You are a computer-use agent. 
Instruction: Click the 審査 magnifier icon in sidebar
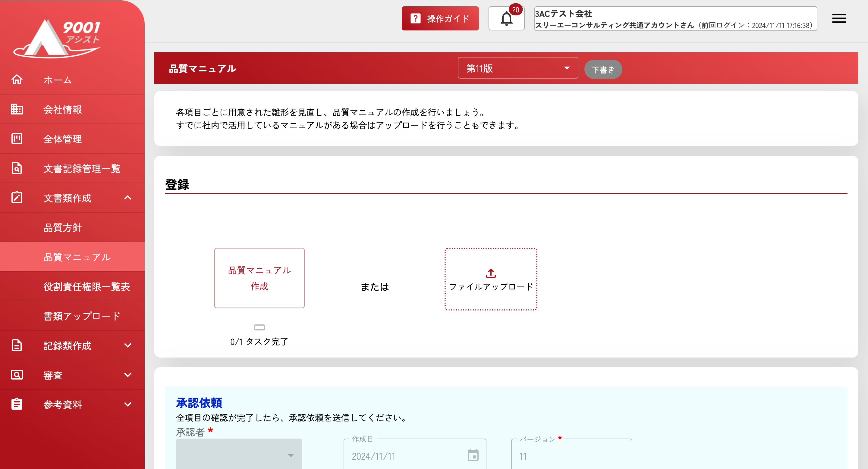17,375
